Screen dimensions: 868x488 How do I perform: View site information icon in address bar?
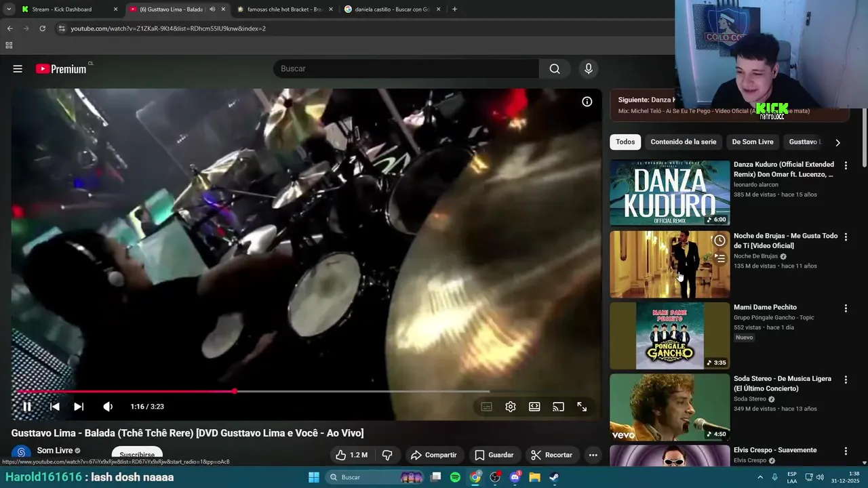tap(62, 28)
